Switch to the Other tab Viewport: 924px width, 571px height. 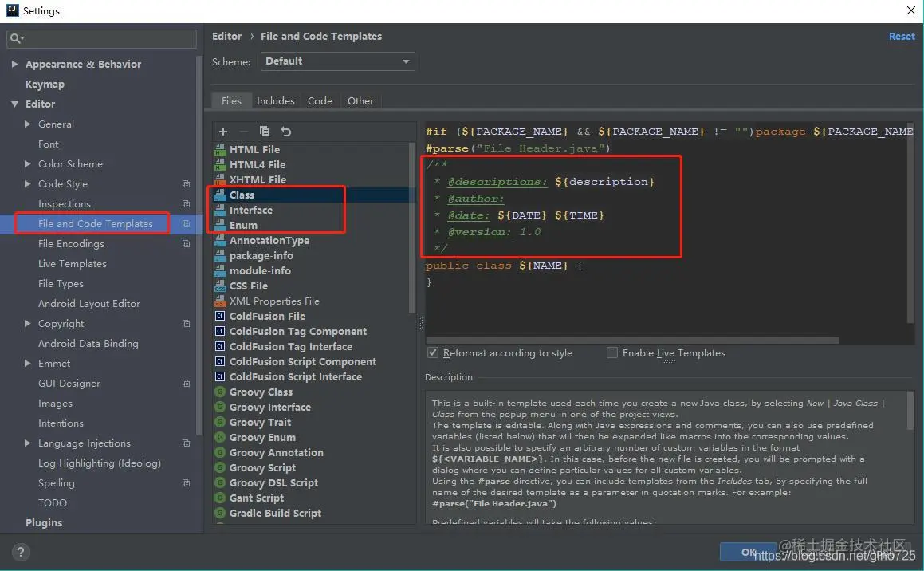coord(360,100)
